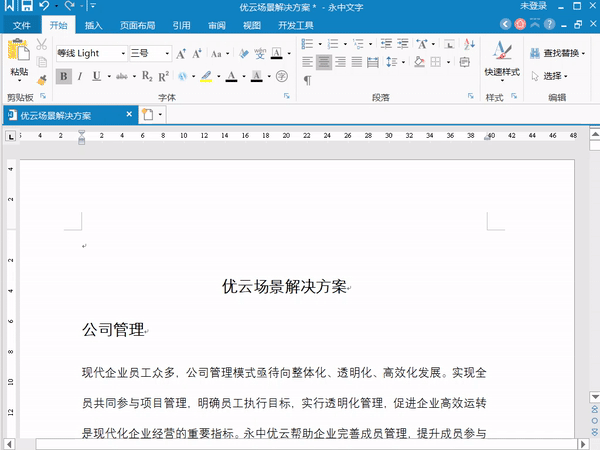Switch to the 插入 ribbon tab
Screen dimensions: 600x450
(x=93, y=26)
